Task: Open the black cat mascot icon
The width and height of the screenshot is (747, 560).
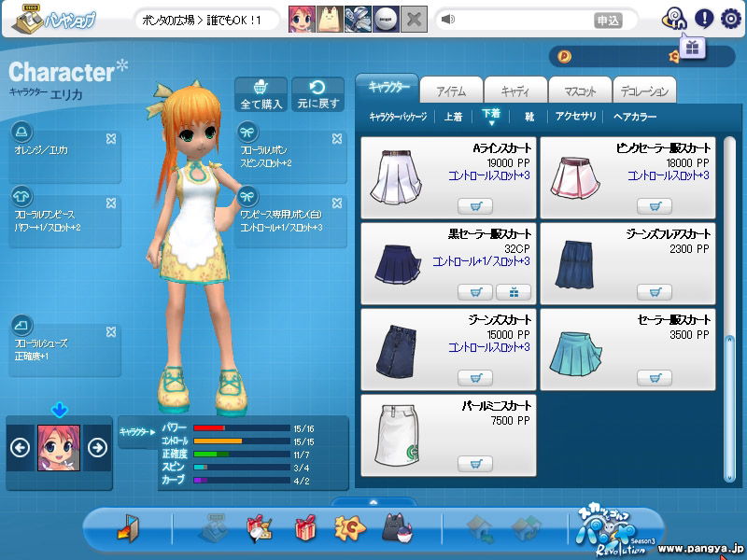Action: [x=398, y=527]
